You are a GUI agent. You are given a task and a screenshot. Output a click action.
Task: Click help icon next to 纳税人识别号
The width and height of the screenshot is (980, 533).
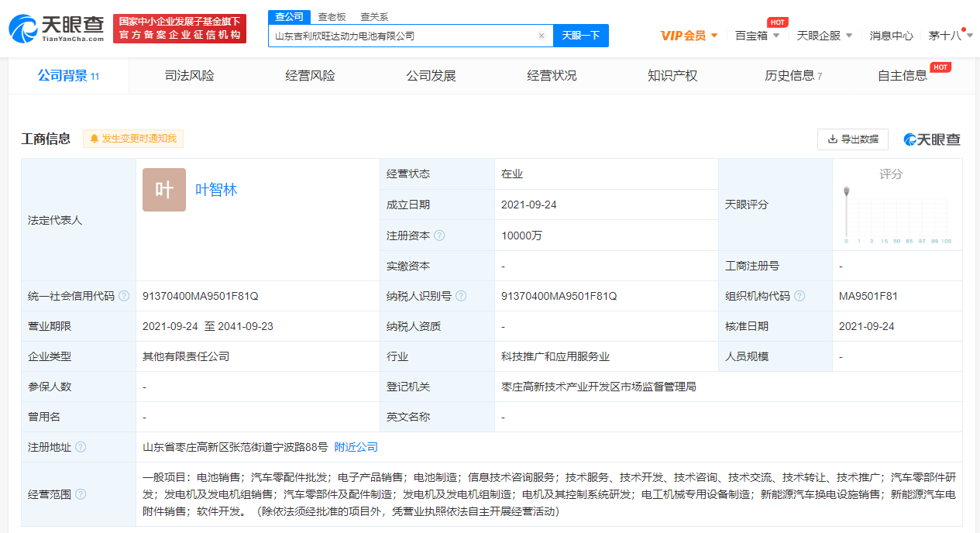[462, 296]
